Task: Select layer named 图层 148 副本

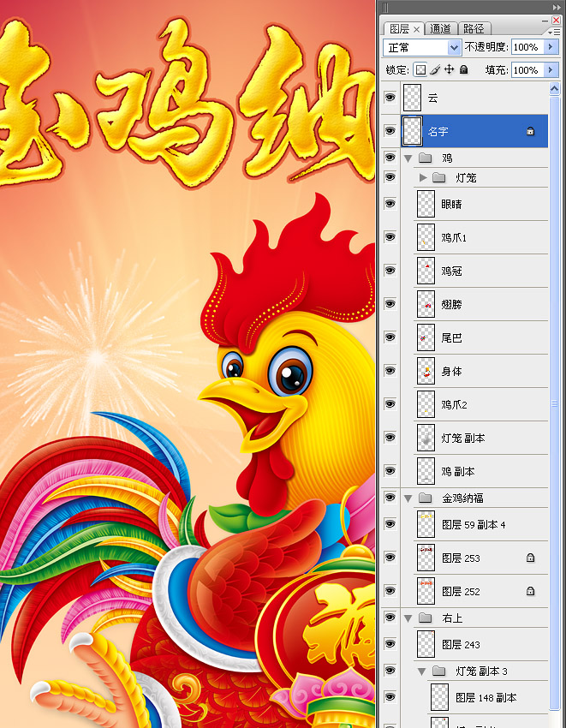Action: [x=486, y=698]
